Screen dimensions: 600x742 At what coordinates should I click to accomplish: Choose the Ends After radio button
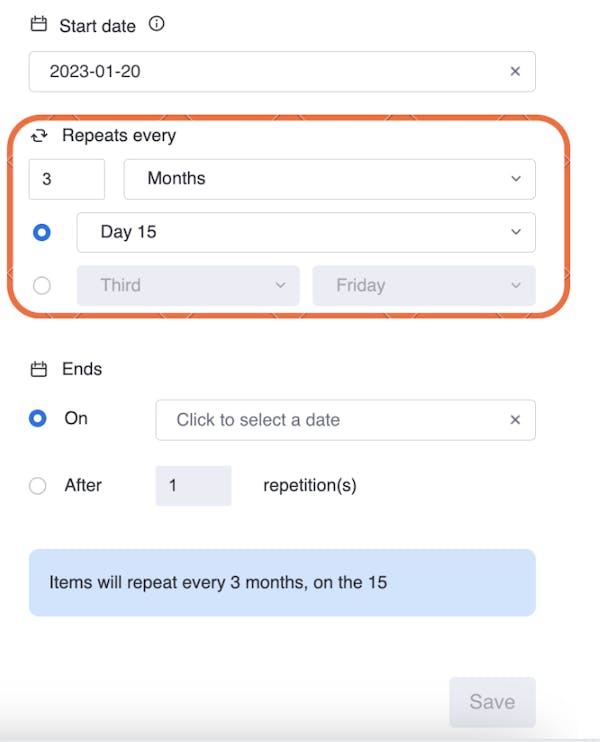pyautogui.click(x=38, y=486)
